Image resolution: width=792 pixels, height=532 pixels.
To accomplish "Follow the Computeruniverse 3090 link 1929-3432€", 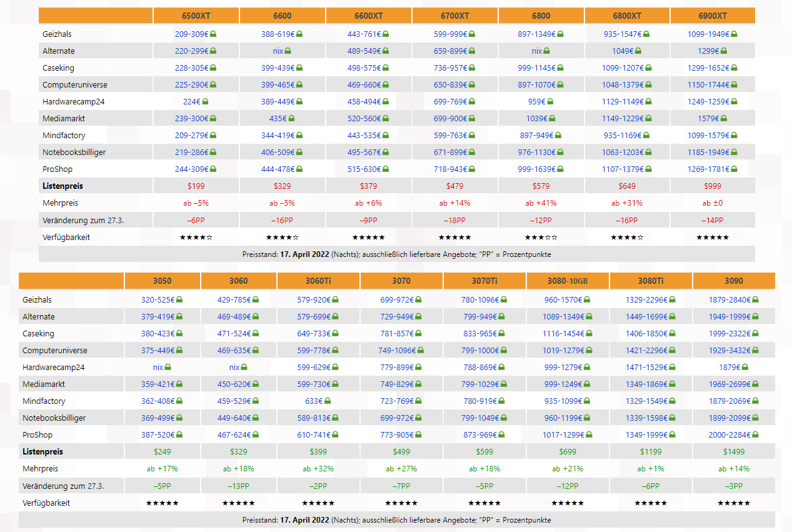I will point(729,351).
